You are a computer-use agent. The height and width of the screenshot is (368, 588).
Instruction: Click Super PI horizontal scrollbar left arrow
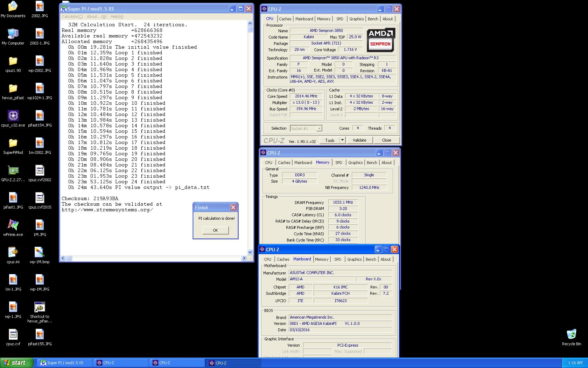point(63,258)
